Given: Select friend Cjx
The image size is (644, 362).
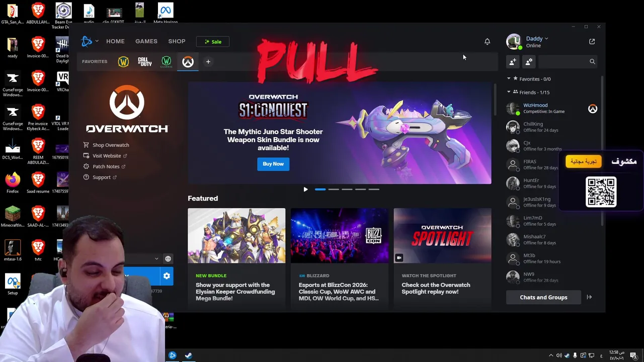Looking at the screenshot, I should tap(552, 146).
